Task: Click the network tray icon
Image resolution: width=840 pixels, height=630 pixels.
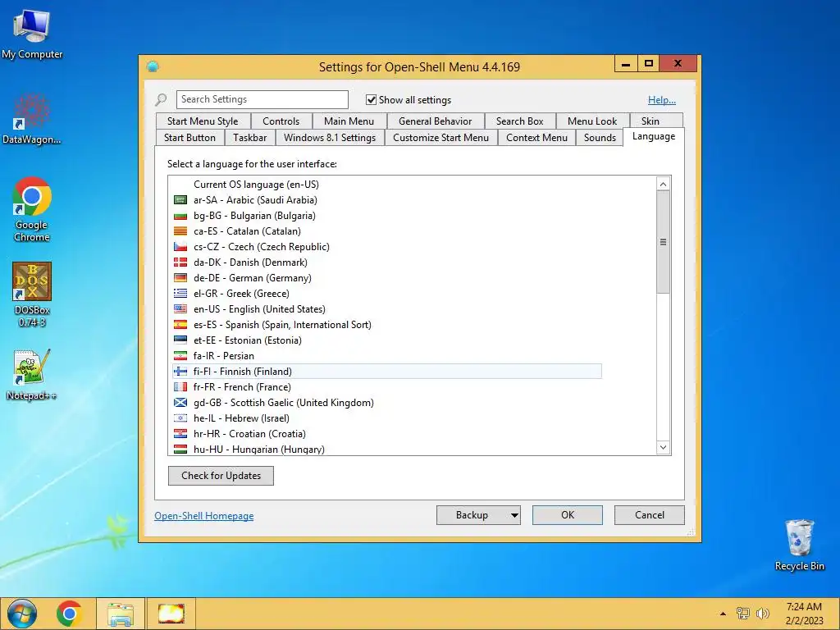Action: click(x=742, y=614)
